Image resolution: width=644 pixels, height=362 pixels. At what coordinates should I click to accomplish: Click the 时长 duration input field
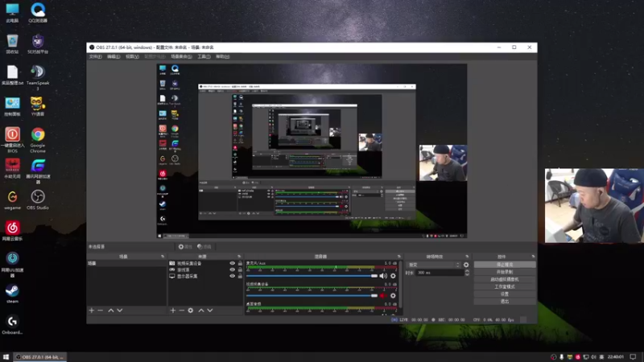pos(440,273)
